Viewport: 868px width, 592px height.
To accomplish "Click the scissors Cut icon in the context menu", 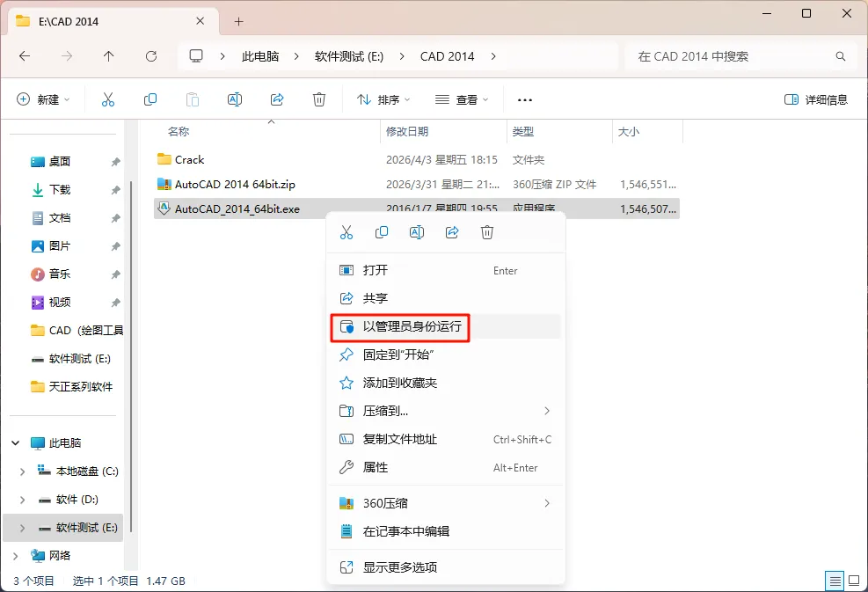I will [x=346, y=232].
